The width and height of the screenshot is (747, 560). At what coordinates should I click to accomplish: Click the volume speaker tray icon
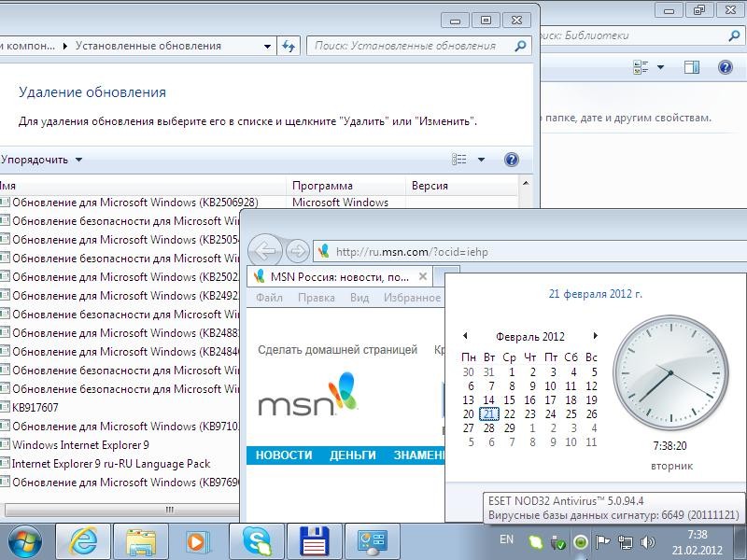tap(647, 541)
